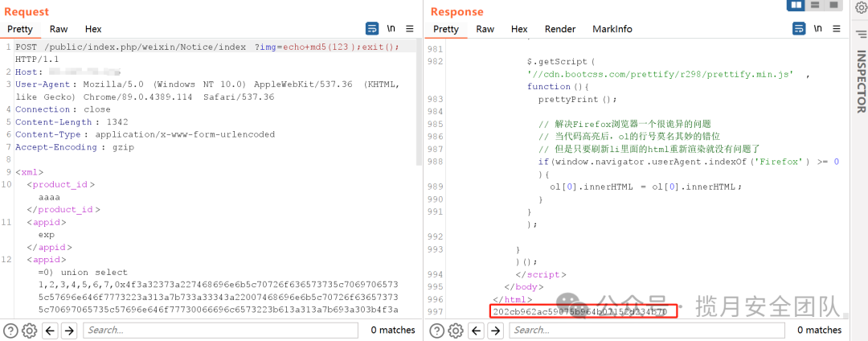The image size is (868, 341).
Task: Select top-bottom stacked layout view
Action: (x=814, y=5)
